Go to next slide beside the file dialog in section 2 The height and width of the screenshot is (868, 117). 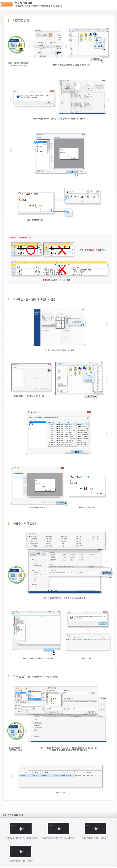(x=106, y=381)
